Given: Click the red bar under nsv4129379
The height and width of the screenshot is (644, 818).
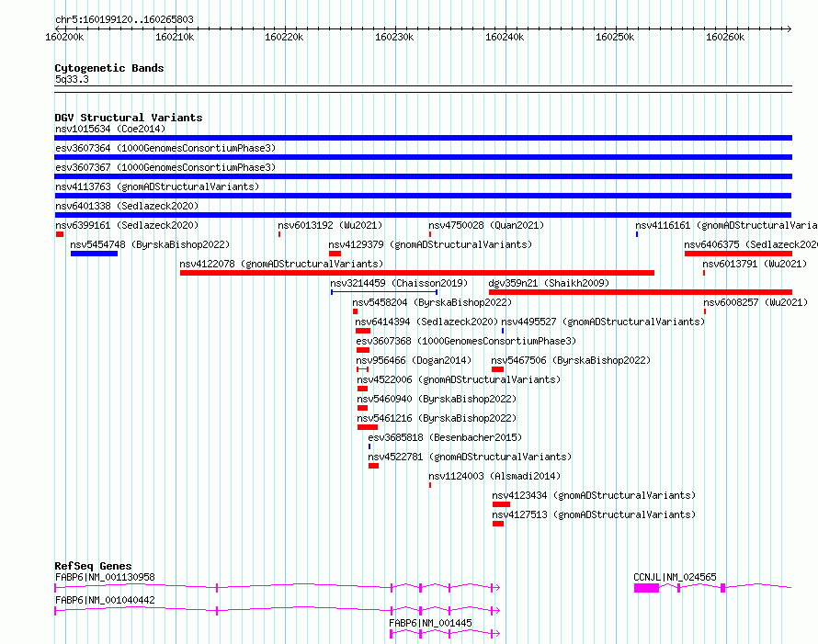Looking at the screenshot, I should coord(335,254).
